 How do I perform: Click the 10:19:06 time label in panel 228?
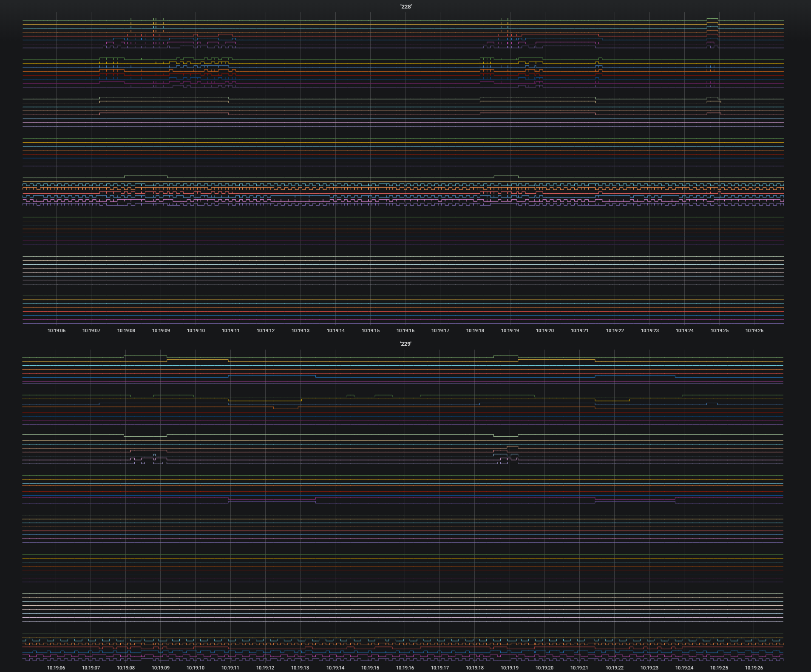[x=57, y=330]
